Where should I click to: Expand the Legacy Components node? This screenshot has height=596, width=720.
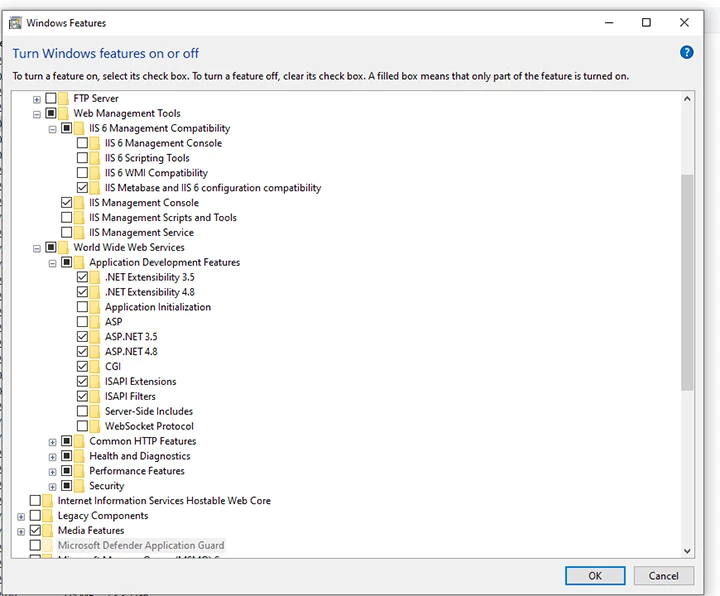click(21, 517)
